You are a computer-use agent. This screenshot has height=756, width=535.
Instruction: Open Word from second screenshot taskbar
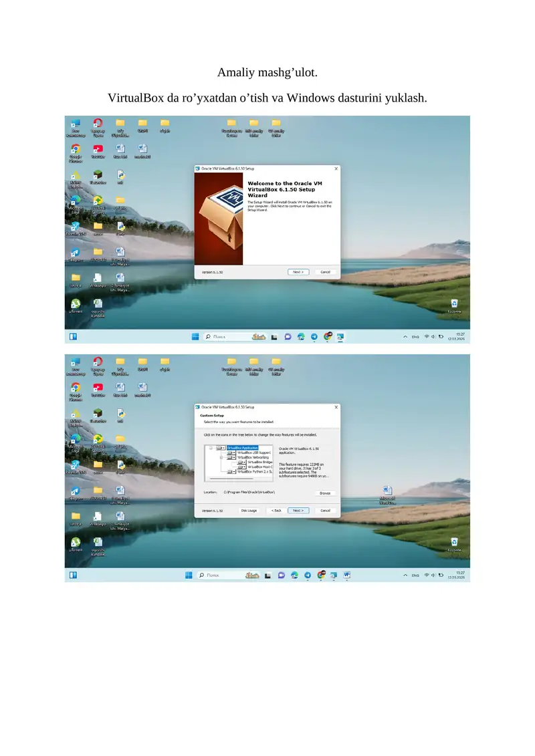347,576
